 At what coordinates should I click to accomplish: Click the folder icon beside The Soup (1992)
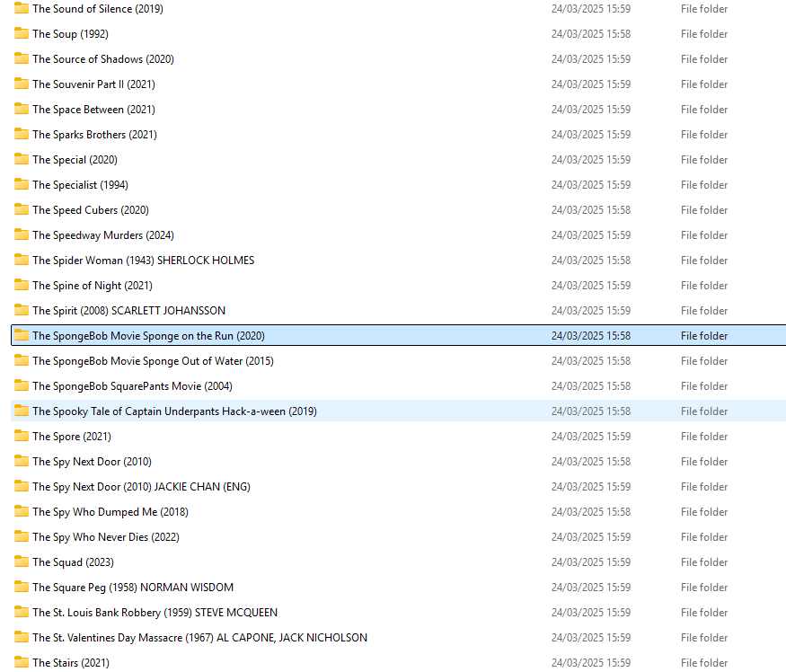point(22,33)
